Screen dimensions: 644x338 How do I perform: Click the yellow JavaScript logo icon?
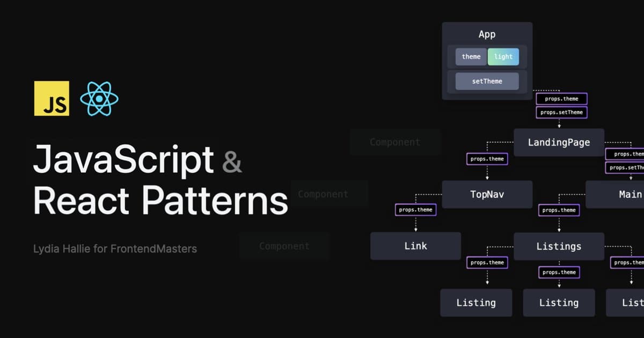click(x=52, y=98)
